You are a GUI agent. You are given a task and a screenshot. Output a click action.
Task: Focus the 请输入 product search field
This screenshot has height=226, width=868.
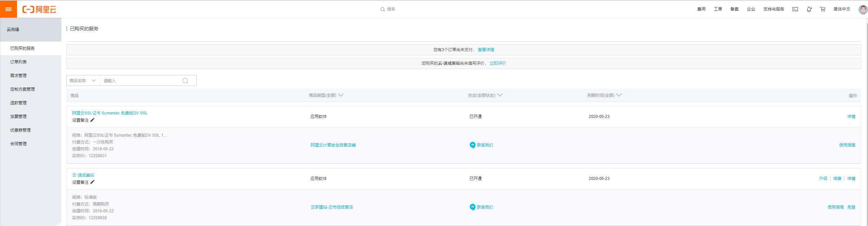pos(141,81)
